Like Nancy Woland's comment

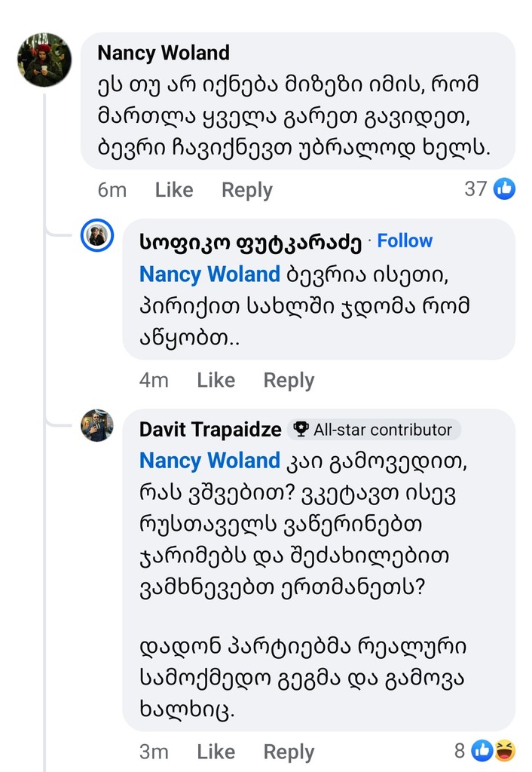[174, 190]
